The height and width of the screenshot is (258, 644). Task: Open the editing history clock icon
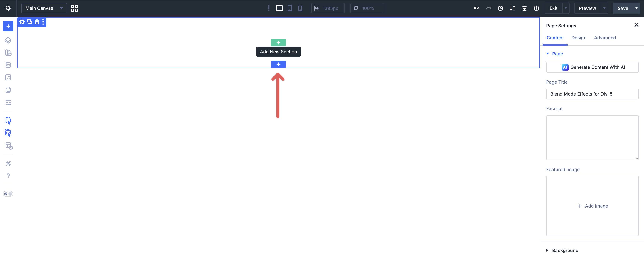pos(500,8)
